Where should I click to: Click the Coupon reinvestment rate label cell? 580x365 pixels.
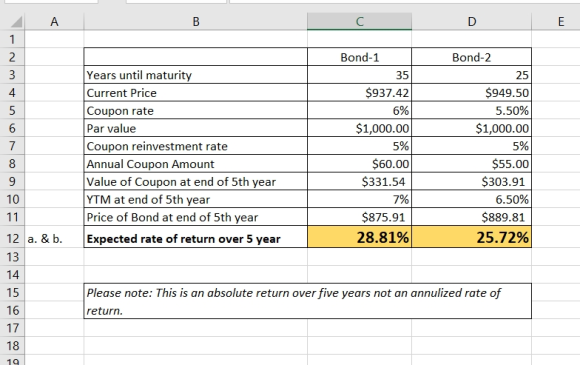[x=196, y=146]
